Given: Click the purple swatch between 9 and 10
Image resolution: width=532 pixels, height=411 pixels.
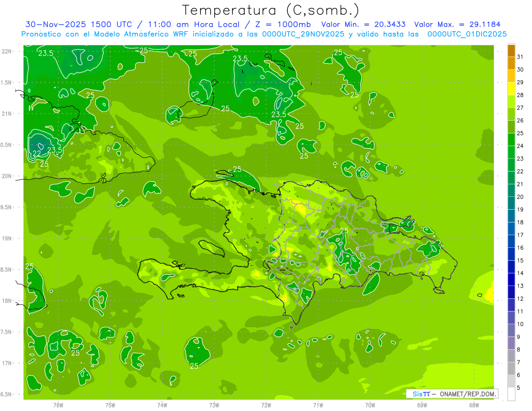Looking at the screenshot, I should 511,331.
